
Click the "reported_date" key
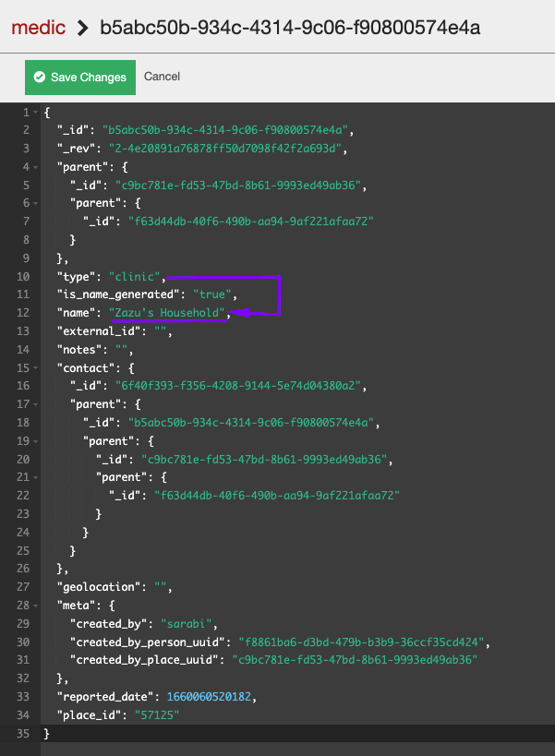tap(105, 697)
